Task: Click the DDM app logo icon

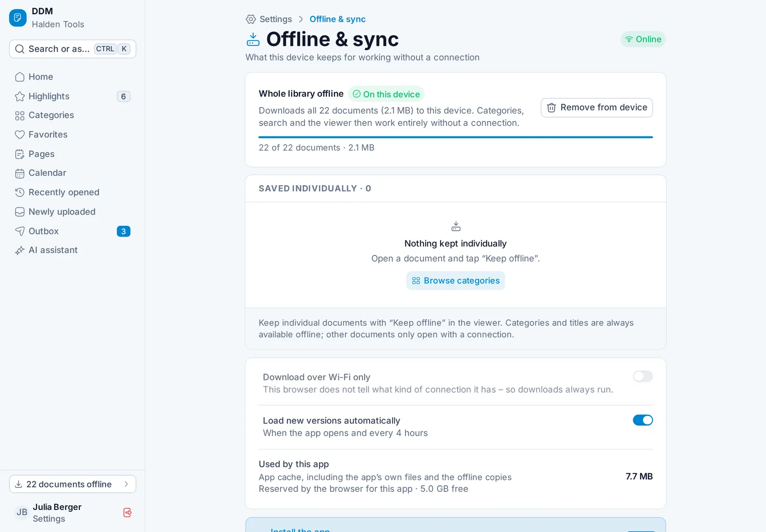Action: click(18, 18)
